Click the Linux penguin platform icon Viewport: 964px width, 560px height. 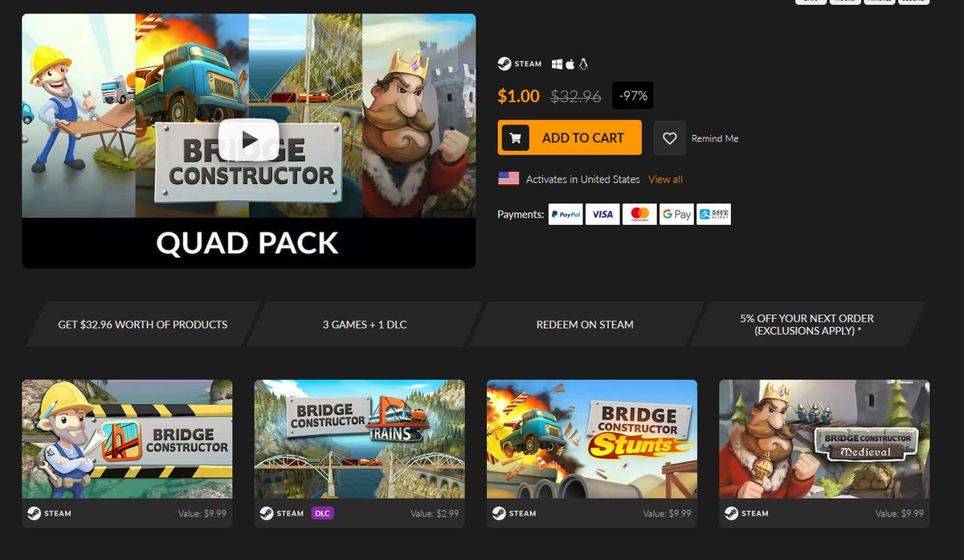coord(583,63)
